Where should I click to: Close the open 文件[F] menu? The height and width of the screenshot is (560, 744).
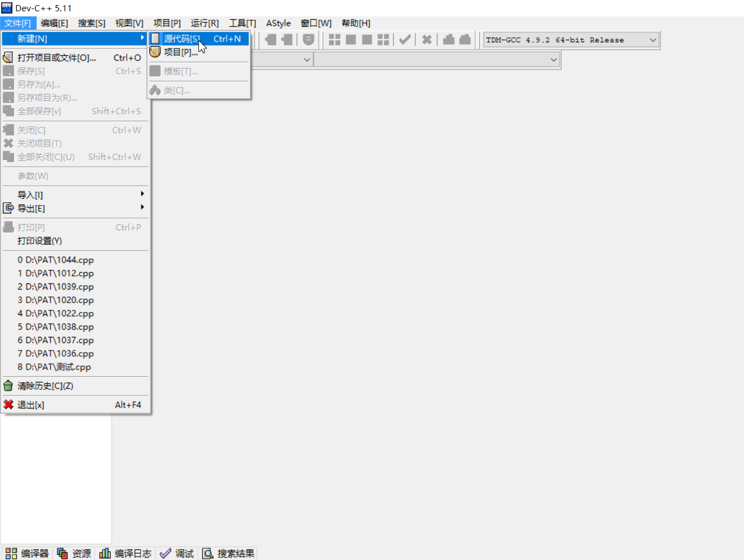click(17, 23)
